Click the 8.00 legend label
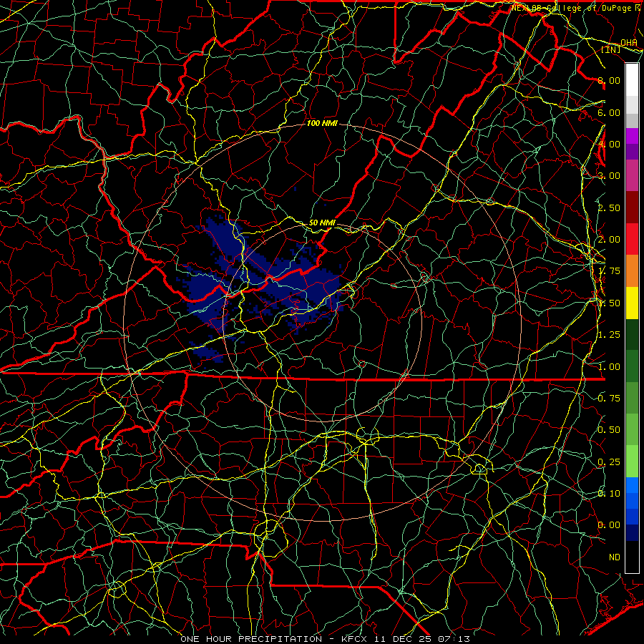 click(609, 80)
